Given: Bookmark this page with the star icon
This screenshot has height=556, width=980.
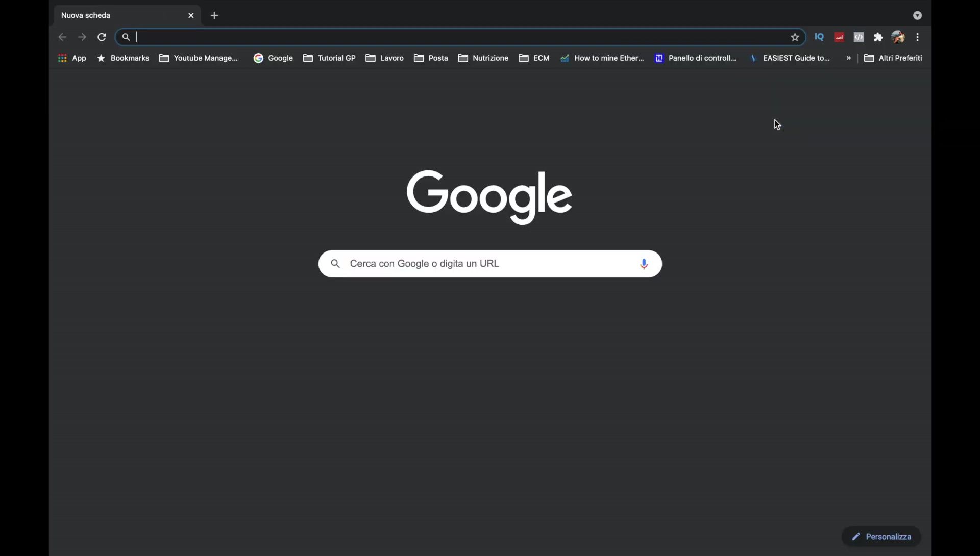Looking at the screenshot, I should pos(795,37).
